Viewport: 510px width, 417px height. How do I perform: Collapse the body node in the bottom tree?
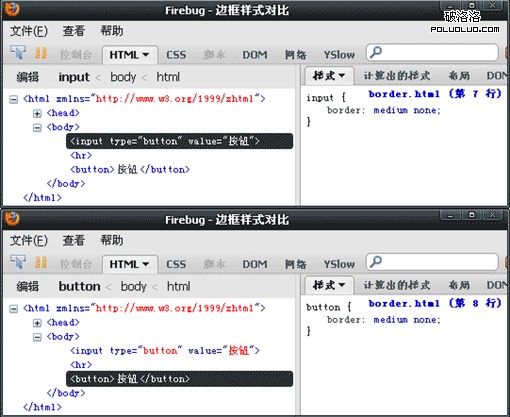[x=37, y=337]
